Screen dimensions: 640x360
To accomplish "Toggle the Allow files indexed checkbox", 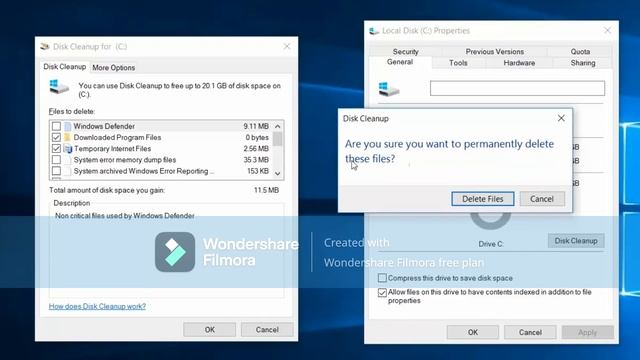I will (x=382, y=292).
